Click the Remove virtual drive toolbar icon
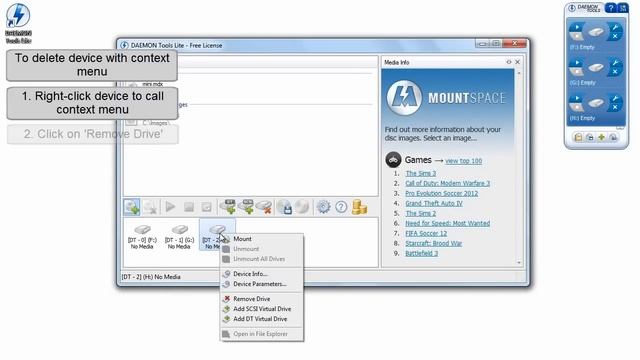 pos(264,207)
